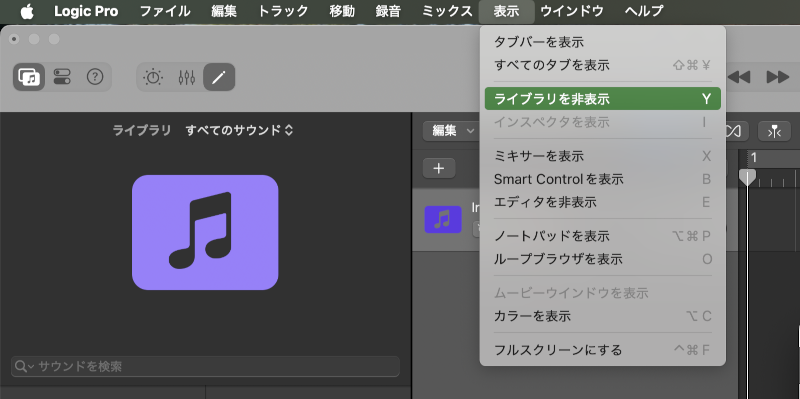Open the ファイル menu
This screenshot has height=399, width=800.
pos(165,11)
